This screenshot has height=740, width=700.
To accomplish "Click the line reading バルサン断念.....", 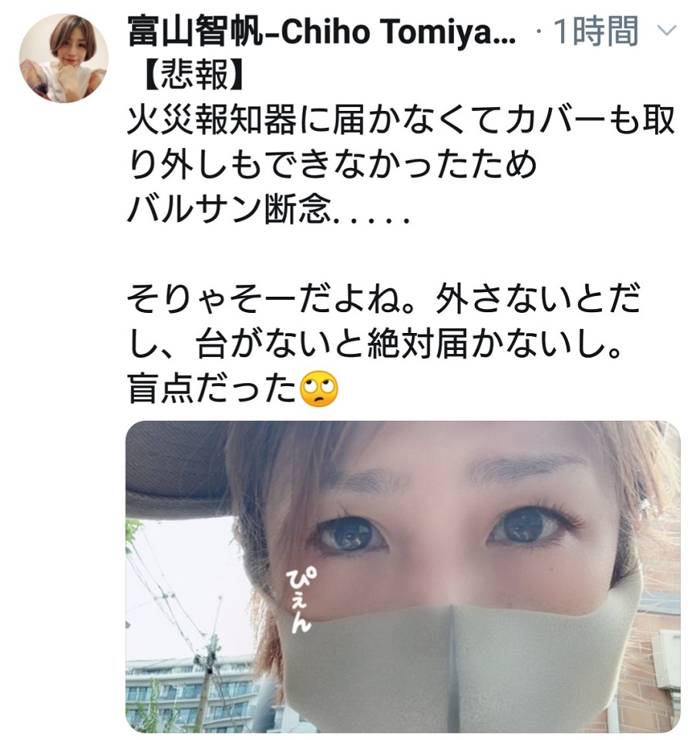I will [x=268, y=209].
